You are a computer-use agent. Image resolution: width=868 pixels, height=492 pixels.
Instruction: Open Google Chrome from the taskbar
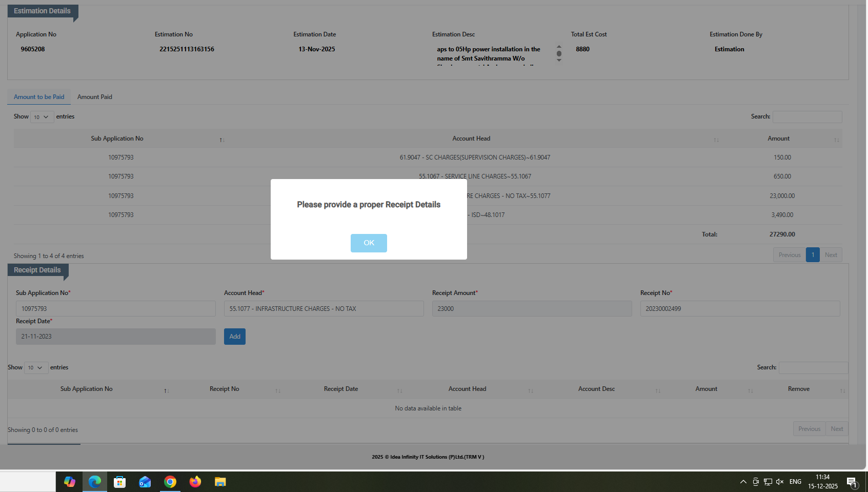point(170,482)
